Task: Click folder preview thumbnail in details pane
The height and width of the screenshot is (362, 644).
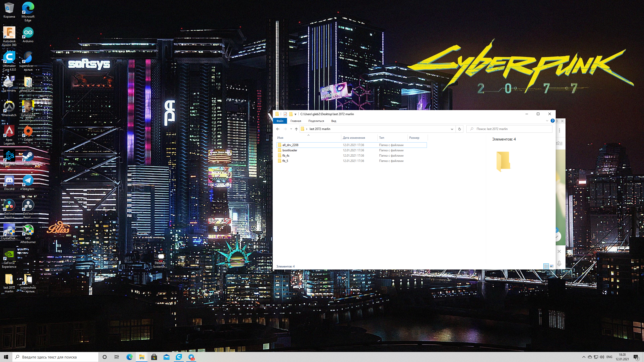Action: click(x=504, y=161)
